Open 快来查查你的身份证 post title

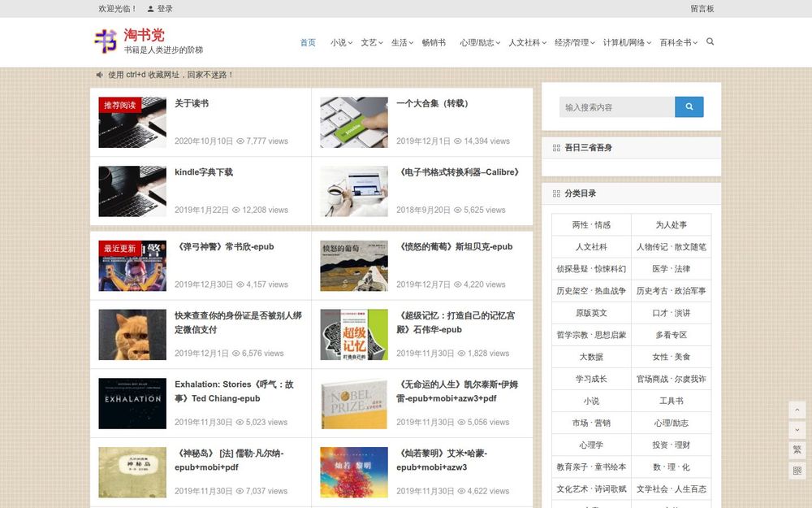(x=238, y=323)
